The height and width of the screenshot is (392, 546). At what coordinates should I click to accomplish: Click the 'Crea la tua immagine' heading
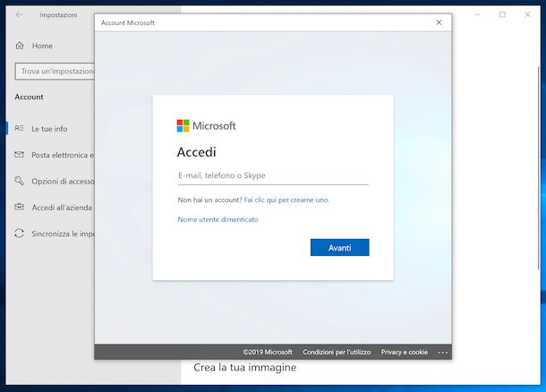244,367
